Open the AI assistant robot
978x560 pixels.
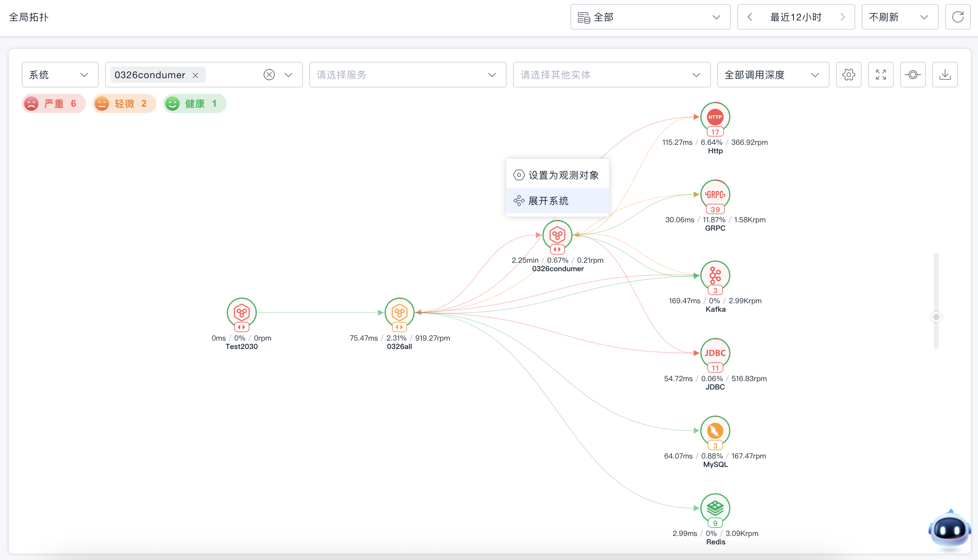coord(949,530)
